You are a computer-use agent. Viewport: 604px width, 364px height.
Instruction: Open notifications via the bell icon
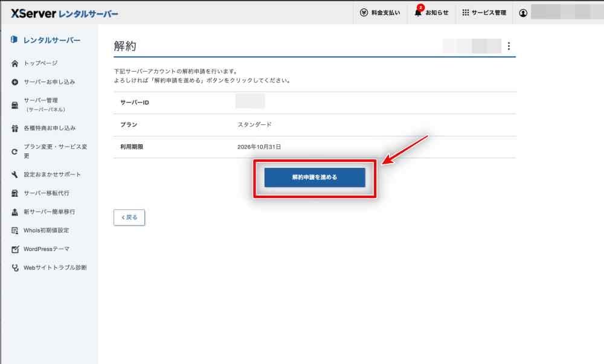[x=418, y=13]
